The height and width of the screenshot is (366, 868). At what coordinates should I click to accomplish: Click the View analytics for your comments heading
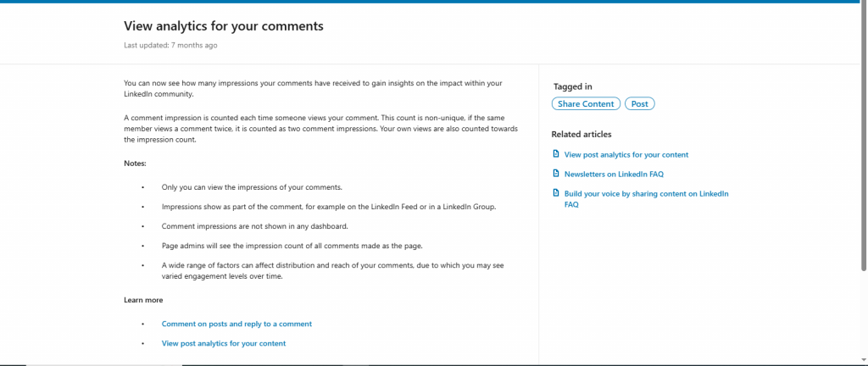(x=224, y=26)
